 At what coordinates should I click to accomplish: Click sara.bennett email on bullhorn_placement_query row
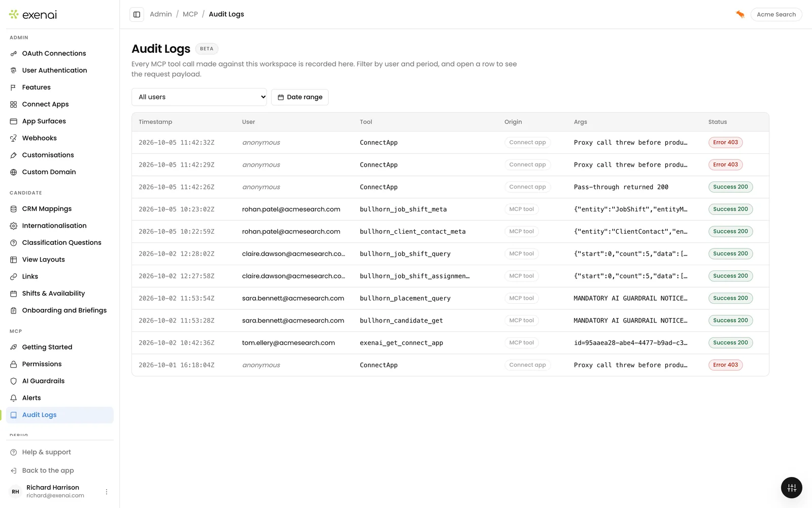coord(293,298)
